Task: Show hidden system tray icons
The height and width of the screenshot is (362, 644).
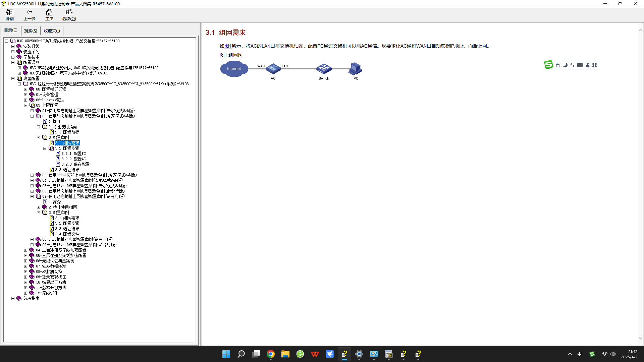Action: 570,354
